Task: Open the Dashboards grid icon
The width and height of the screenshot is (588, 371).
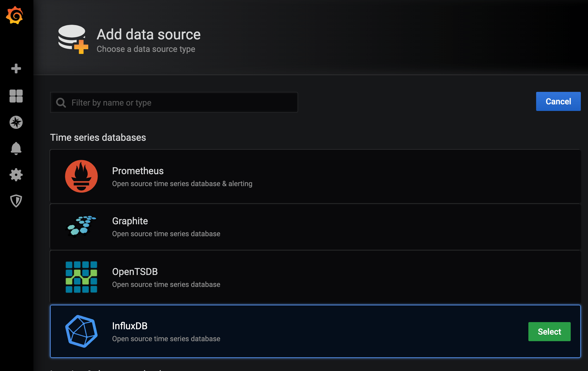Action: (x=16, y=96)
